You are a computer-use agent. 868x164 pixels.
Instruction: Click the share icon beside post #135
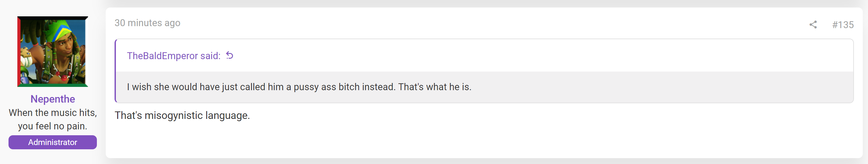[813, 25]
